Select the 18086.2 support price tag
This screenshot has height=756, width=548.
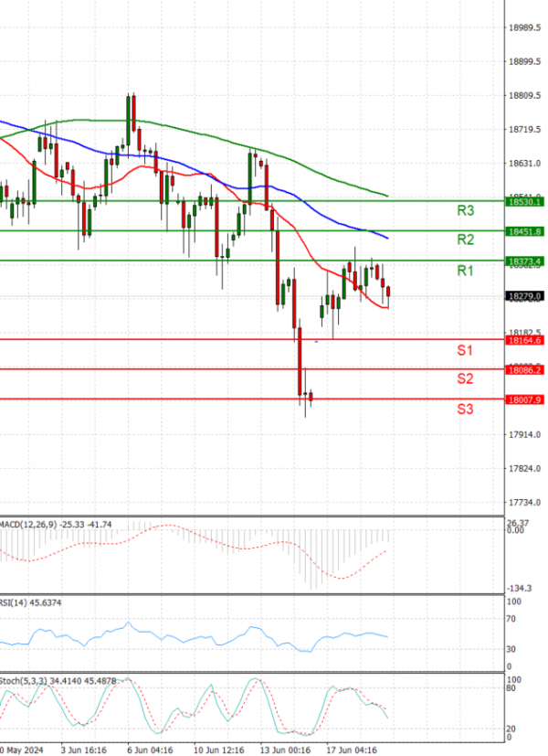[524, 370]
